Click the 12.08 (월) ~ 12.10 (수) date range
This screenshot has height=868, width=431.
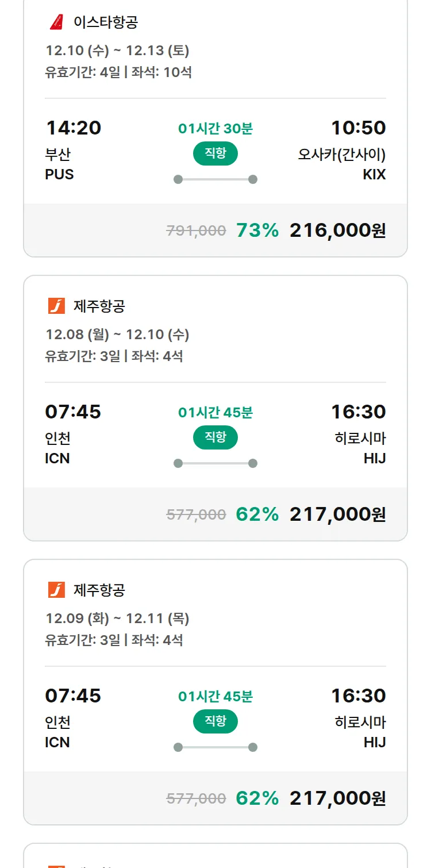pos(117,335)
